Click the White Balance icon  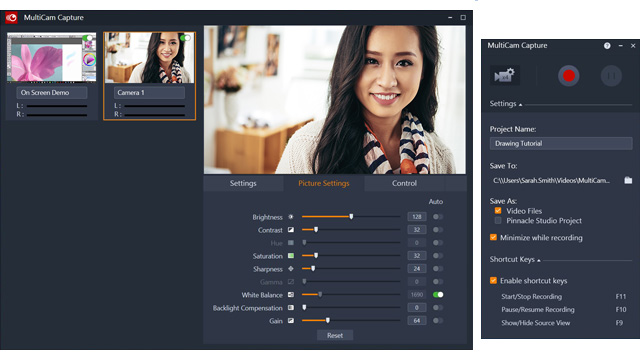point(291,295)
